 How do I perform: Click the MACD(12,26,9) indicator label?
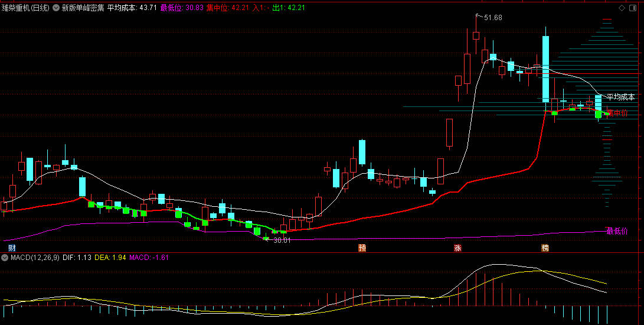pyautogui.click(x=35, y=258)
